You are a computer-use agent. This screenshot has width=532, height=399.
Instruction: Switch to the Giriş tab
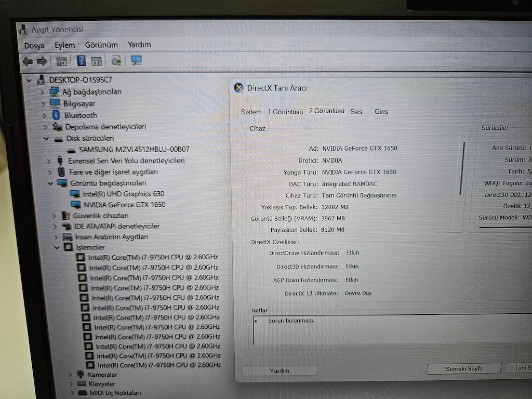pyautogui.click(x=381, y=112)
